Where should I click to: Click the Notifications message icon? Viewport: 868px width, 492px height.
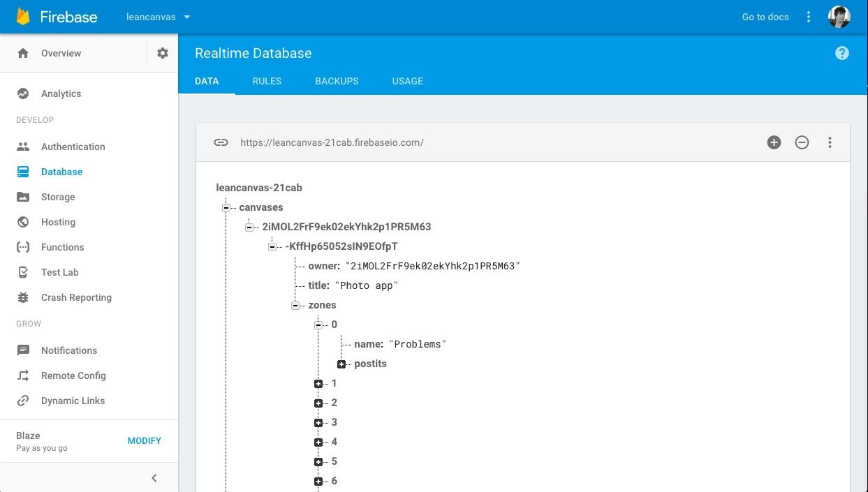click(23, 350)
